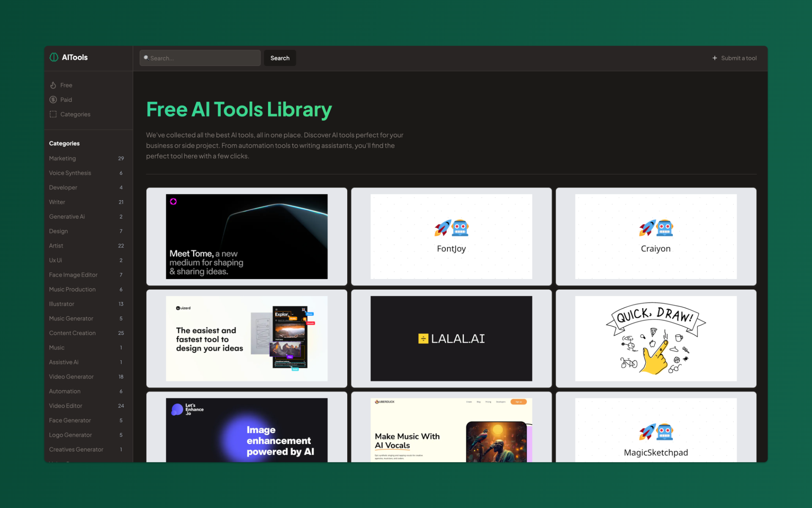Click the AITools logo icon
This screenshot has width=812, height=508.
(54, 57)
